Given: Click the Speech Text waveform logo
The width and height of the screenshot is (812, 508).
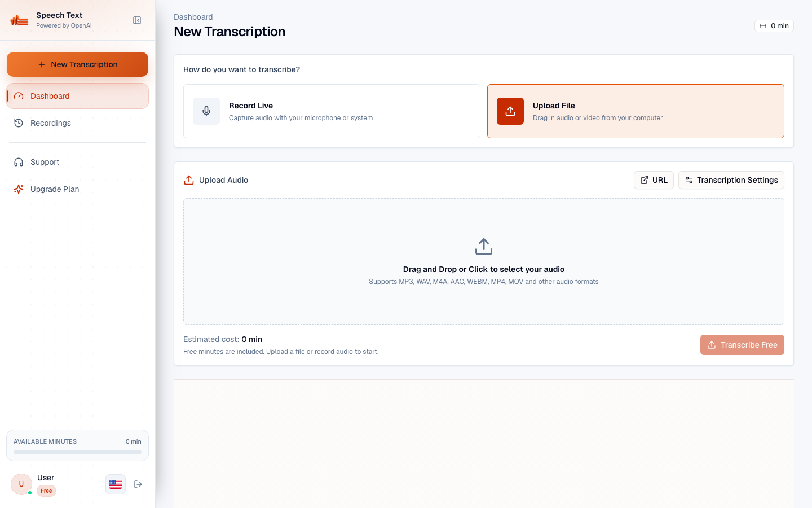Looking at the screenshot, I should coord(19,20).
